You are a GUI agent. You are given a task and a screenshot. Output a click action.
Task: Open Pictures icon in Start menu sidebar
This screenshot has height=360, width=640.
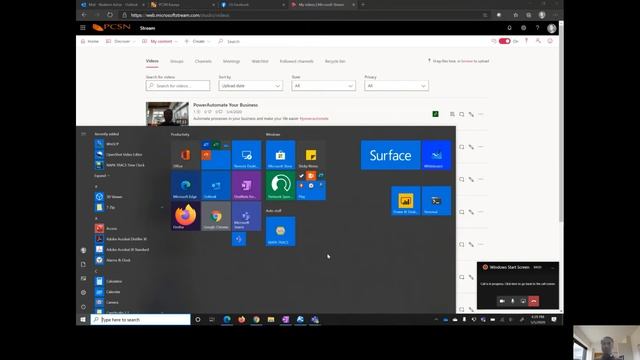point(83,278)
